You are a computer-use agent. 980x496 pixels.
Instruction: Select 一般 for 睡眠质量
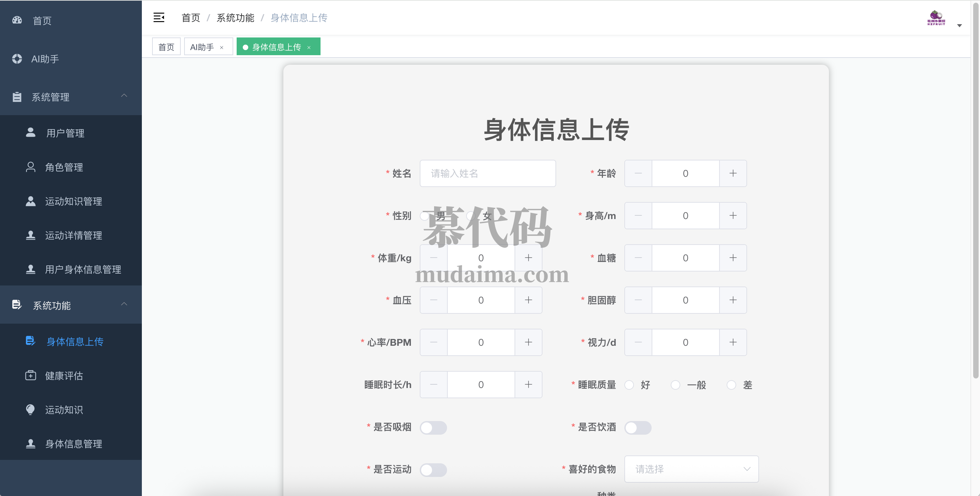[675, 385]
